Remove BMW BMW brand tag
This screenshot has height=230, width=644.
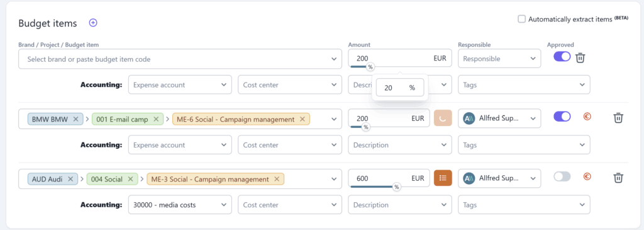pyautogui.click(x=75, y=119)
